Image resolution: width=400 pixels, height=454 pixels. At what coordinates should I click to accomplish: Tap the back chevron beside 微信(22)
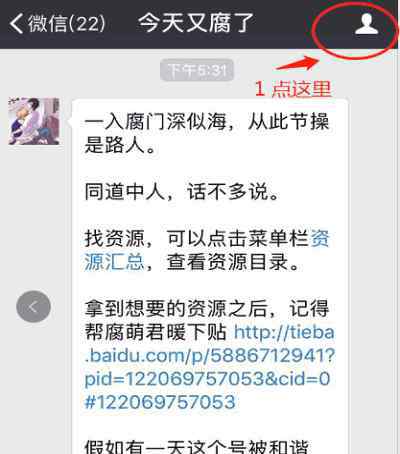pos(16,24)
